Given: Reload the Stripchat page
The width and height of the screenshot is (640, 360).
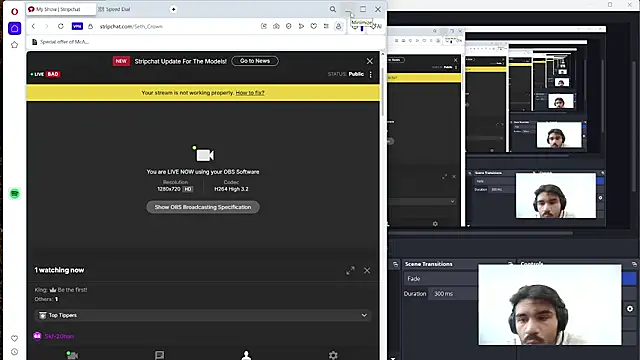Looking at the screenshot, I should click(x=60, y=26).
